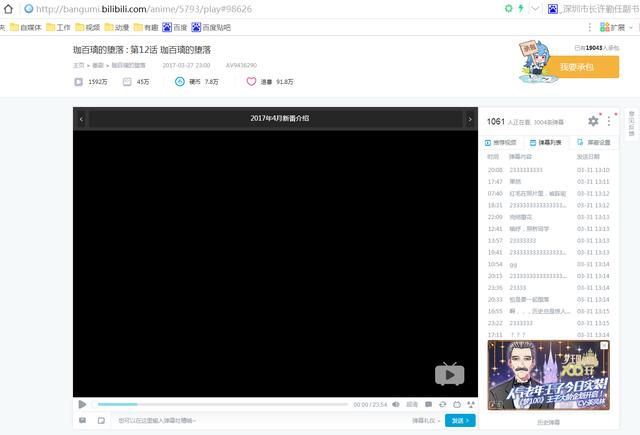Click the address bar URL
The image size is (640, 435).
(144, 9)
